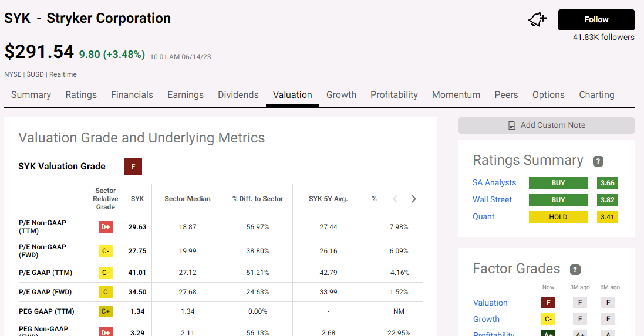This screenshot has width=644, height=336.
Task: Click the Follow button
Action: coord(596,20)
